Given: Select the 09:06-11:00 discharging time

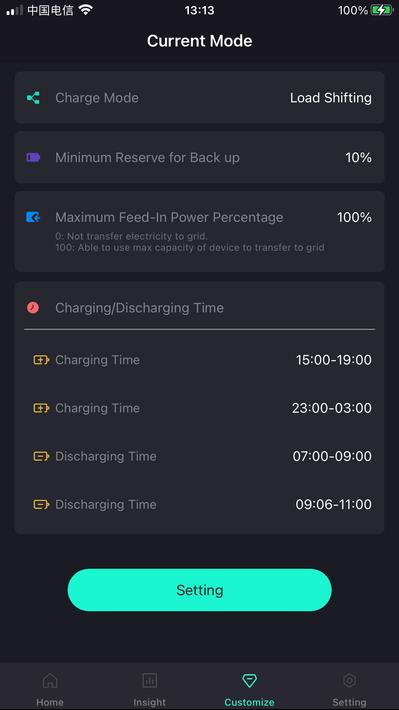Looking at the screenshot, I should click(334, 504).
